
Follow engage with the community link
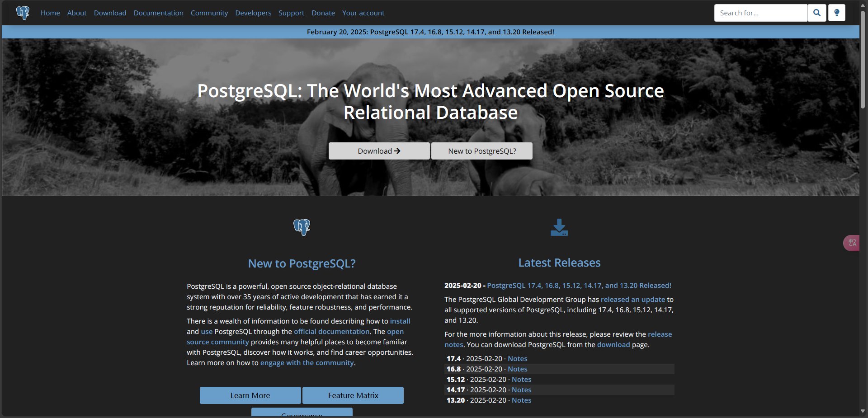pyautogui.click(x=307, y=363)
